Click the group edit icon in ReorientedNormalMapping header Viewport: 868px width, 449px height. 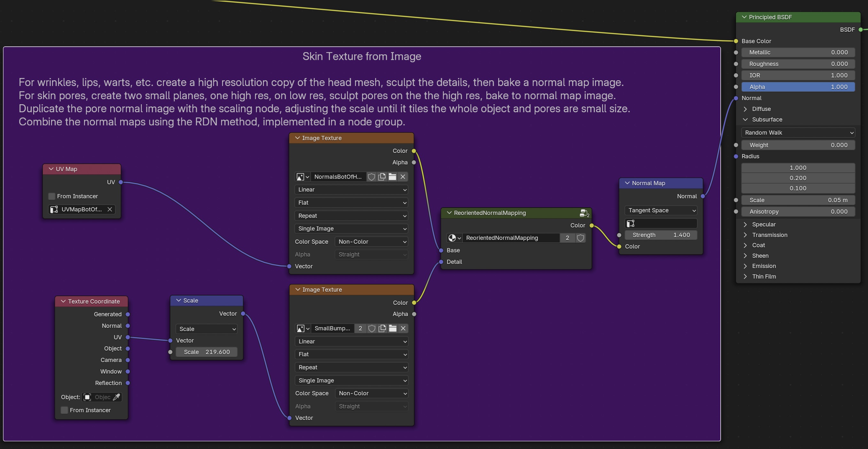[584, 213]
